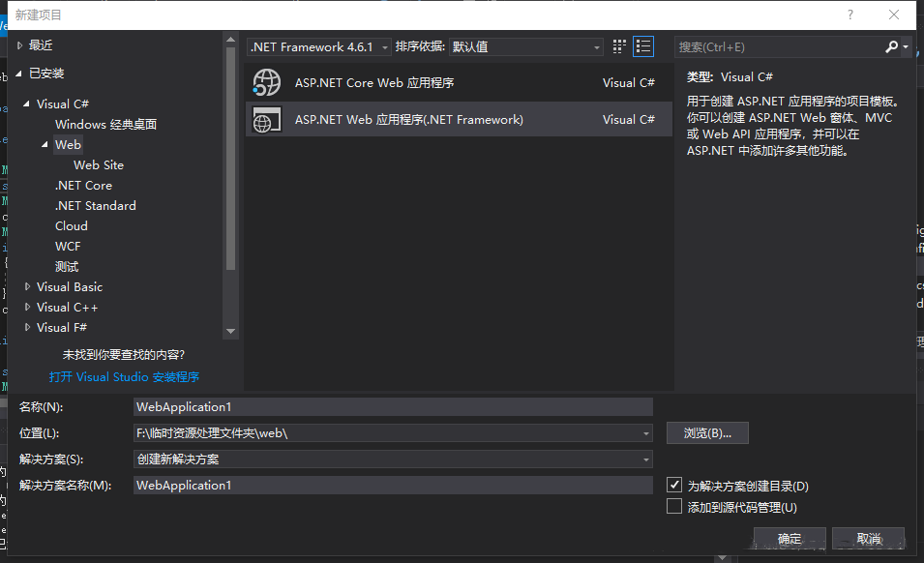Click the 搜索(Ctrl+E) search box
Viewport: 924px width, 563px height.
779,47
